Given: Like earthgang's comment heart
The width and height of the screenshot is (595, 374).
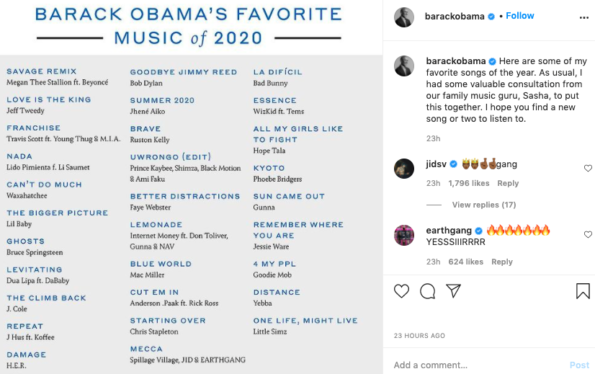Looking at the screenshot, I should click(588, 234).
